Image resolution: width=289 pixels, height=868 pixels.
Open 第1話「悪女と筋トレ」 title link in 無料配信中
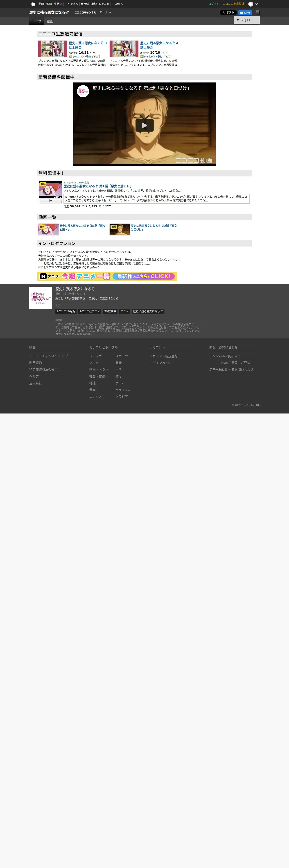click(97, 186)
